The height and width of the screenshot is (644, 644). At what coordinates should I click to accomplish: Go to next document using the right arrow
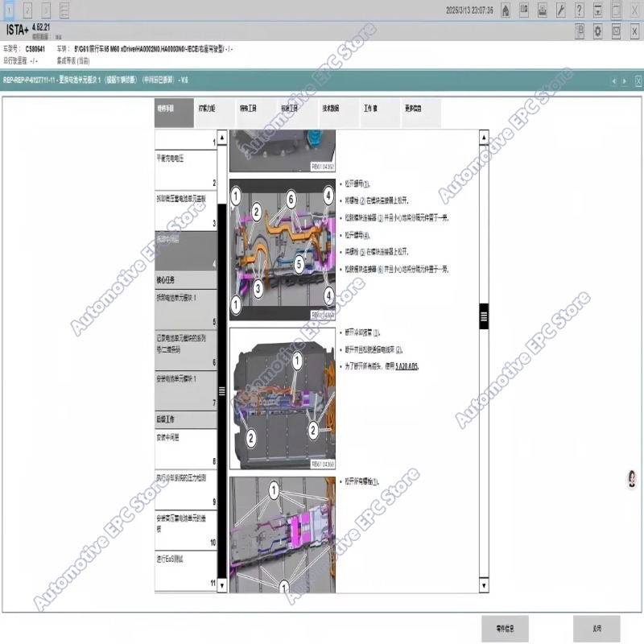point(625,81)
